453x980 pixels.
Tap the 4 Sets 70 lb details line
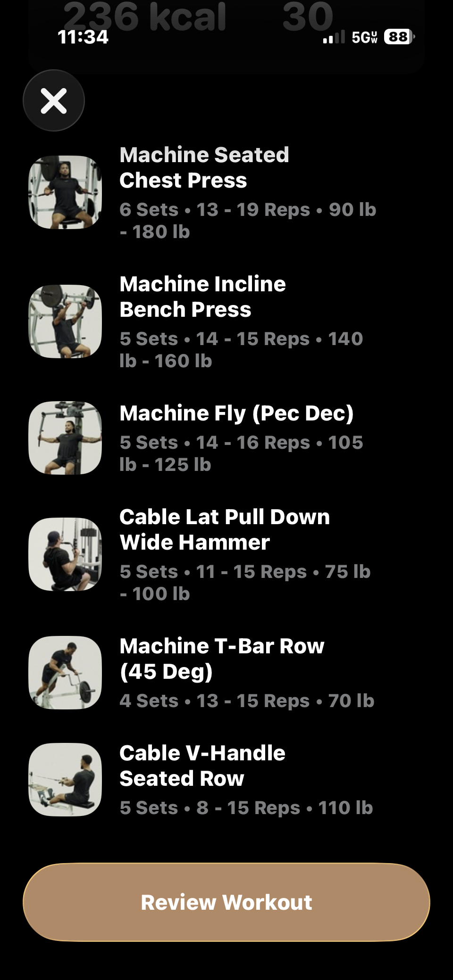pos(247,701)
